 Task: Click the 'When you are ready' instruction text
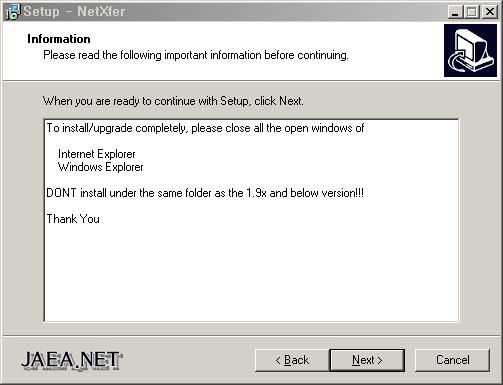(173, 101)
